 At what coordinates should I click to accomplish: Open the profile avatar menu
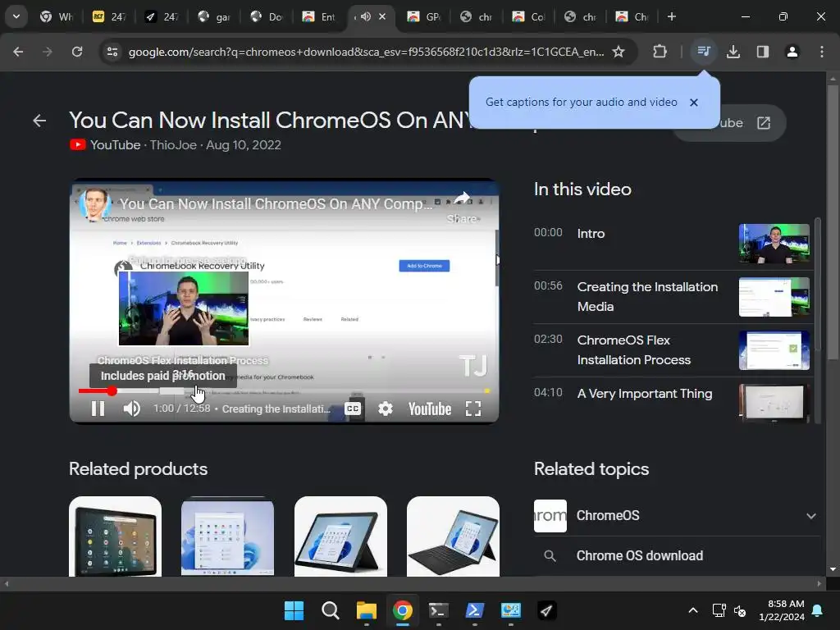792,52
